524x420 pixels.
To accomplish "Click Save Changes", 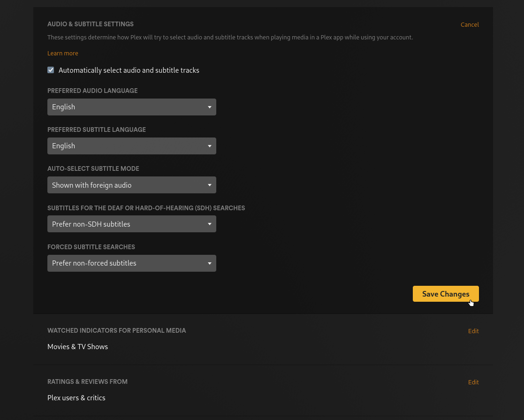I will pyautogui.click(x=445, y=294).
